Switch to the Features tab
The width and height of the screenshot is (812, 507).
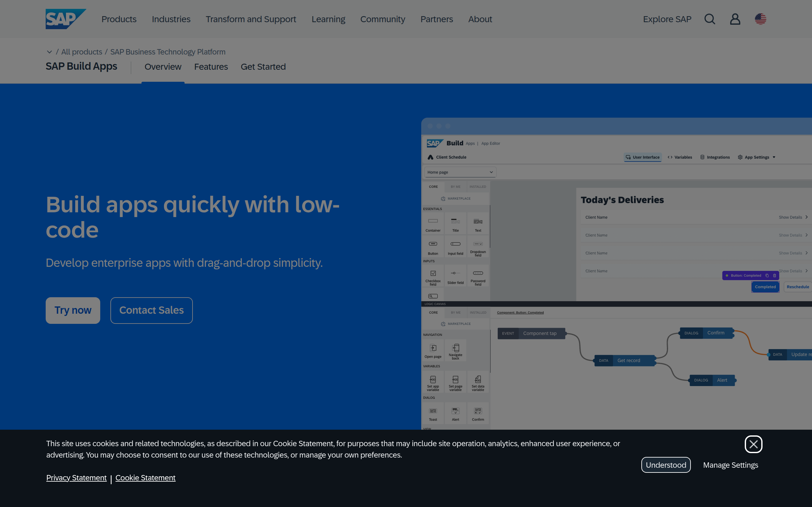[x=211, y=67]
